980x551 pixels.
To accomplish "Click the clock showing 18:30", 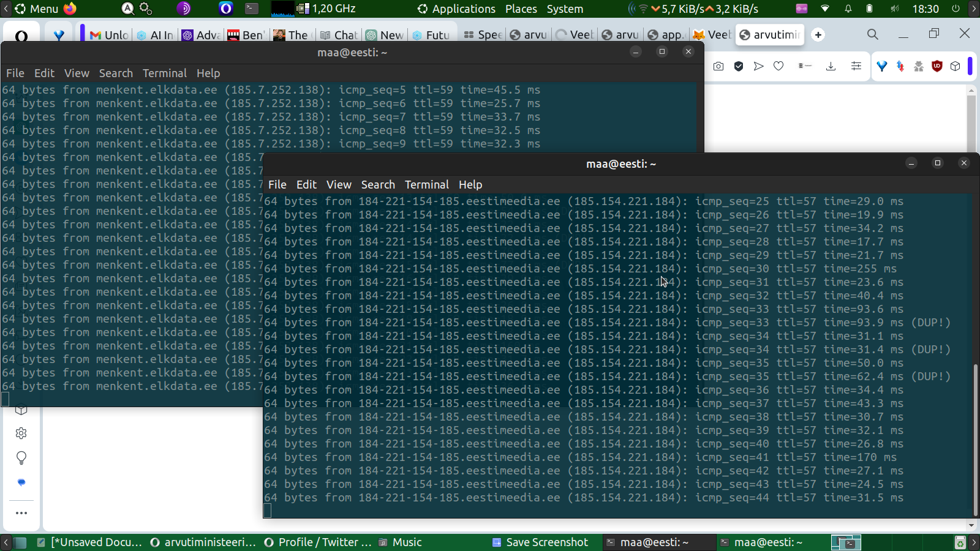I will click(x=925, y=9).
